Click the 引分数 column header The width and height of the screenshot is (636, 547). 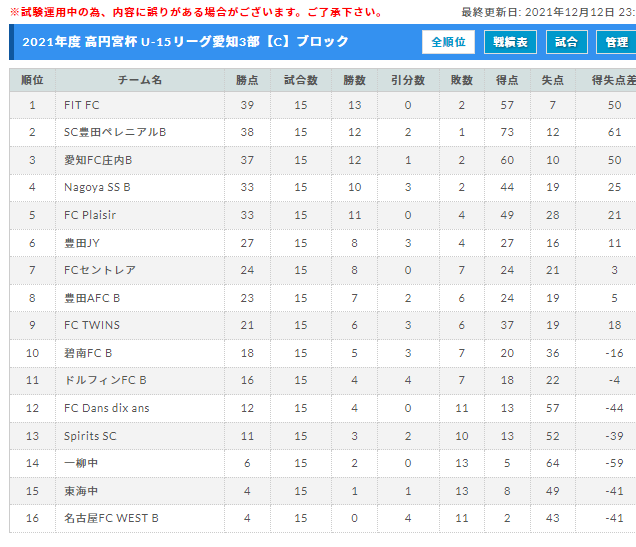tap(408, 80)
